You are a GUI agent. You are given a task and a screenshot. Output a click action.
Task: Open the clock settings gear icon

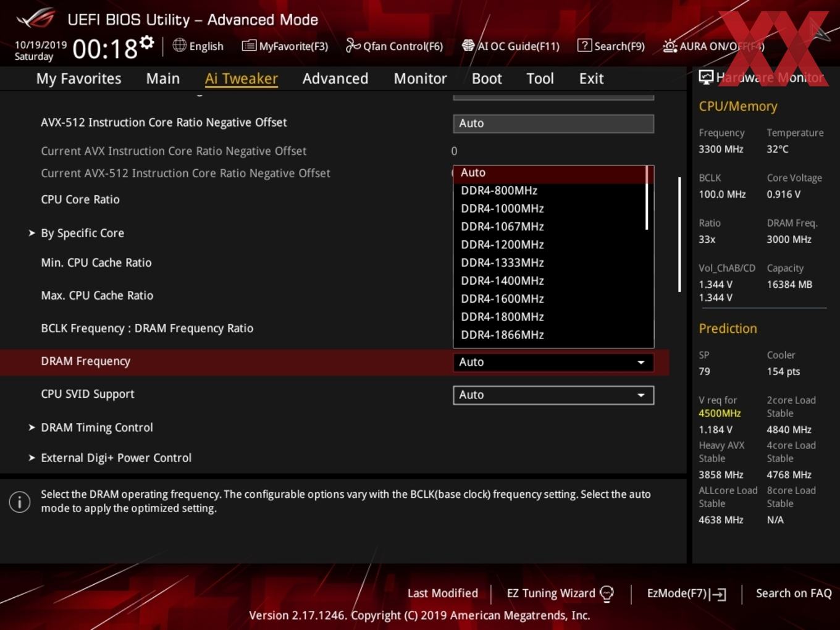tap(146, 43)
